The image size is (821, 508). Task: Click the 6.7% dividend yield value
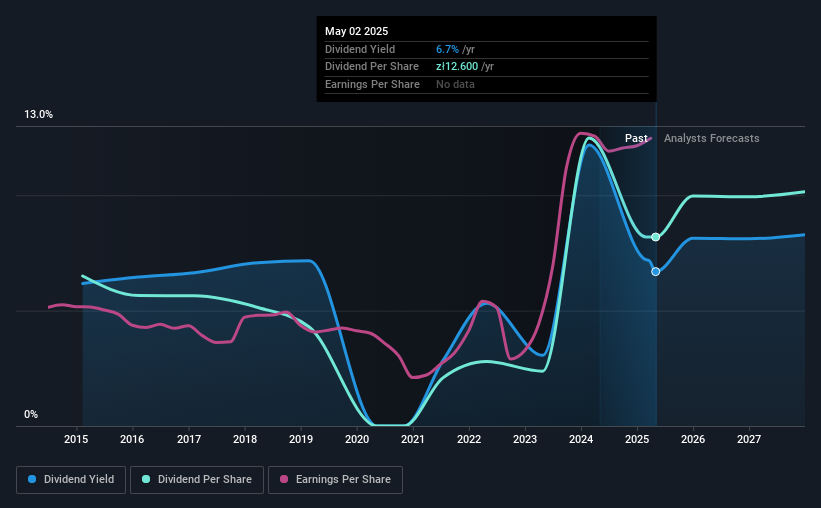(447, 49)
